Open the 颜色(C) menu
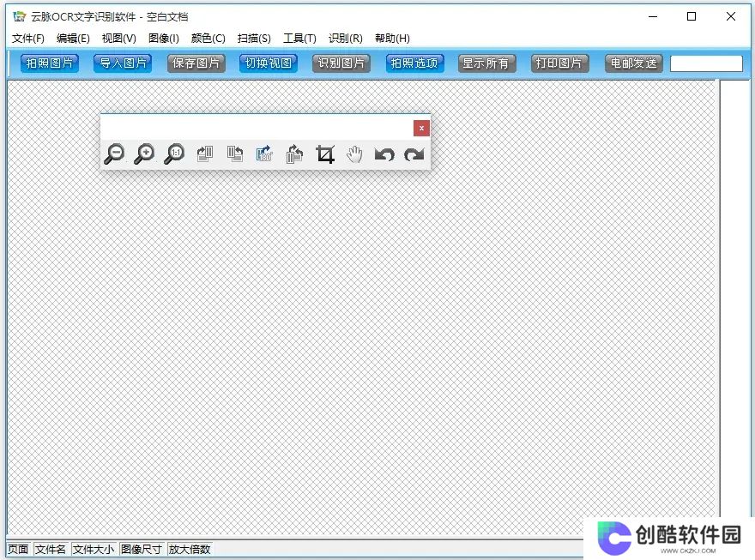This screenshot has height=560, width=755. coord(208,39)
